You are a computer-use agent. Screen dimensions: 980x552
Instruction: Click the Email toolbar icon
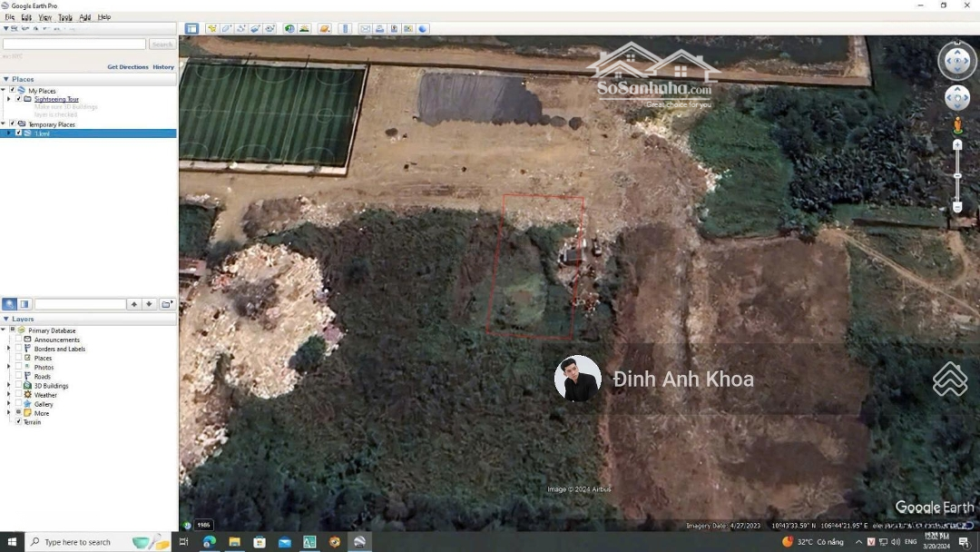(x=365, y=29)
